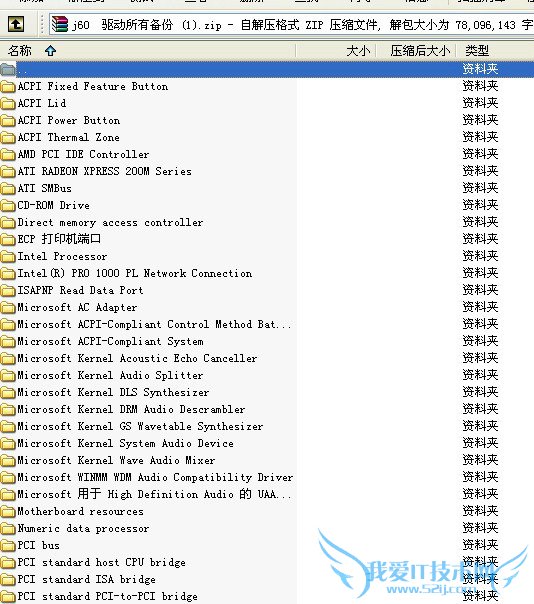Click 资料夹 type cell of ACPI Lid row
Image resolution: width=534 pixels, height=604 pixels.
(x=480, y=103)
